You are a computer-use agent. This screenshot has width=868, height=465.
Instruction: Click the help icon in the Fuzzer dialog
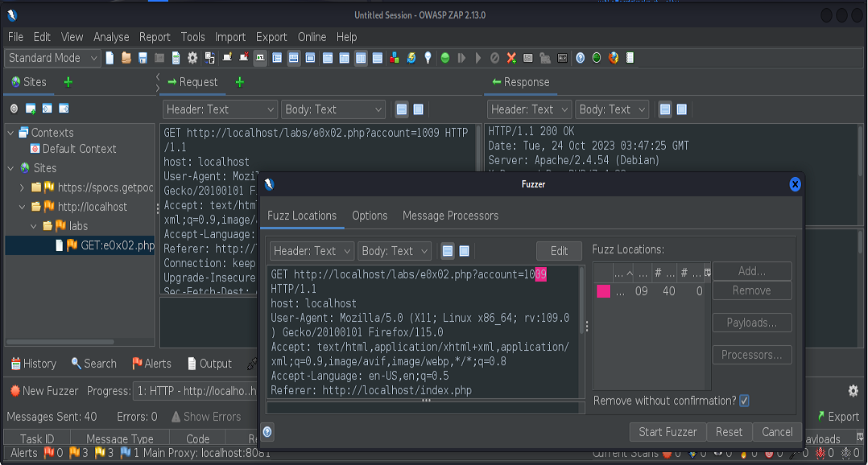[267, 432]
